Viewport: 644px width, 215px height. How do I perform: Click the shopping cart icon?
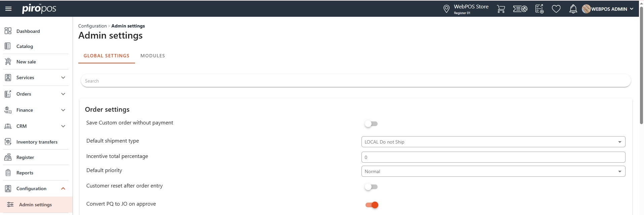point(501,9)
